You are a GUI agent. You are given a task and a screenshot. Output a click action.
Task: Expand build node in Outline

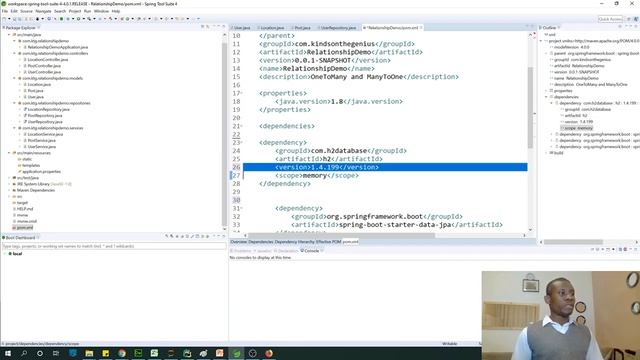click(x=547, y=153)
